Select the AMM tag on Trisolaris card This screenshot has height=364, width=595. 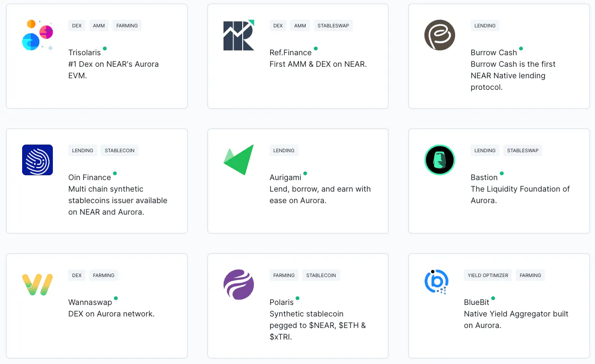(99, 25)
